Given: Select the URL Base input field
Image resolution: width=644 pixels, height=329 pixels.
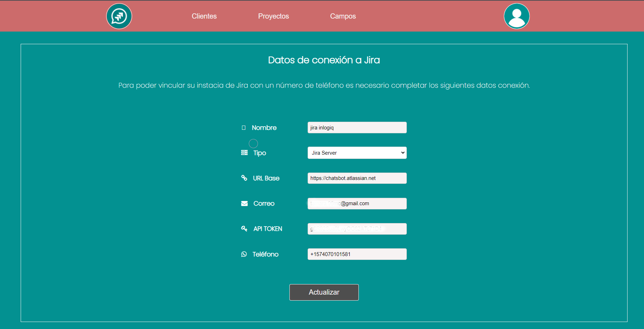Looking at the screenshot, I should point(357,178).
